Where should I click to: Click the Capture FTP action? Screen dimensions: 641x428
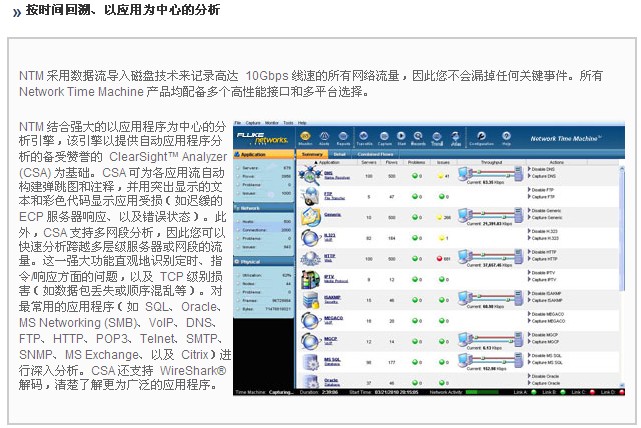click(546, 194)
